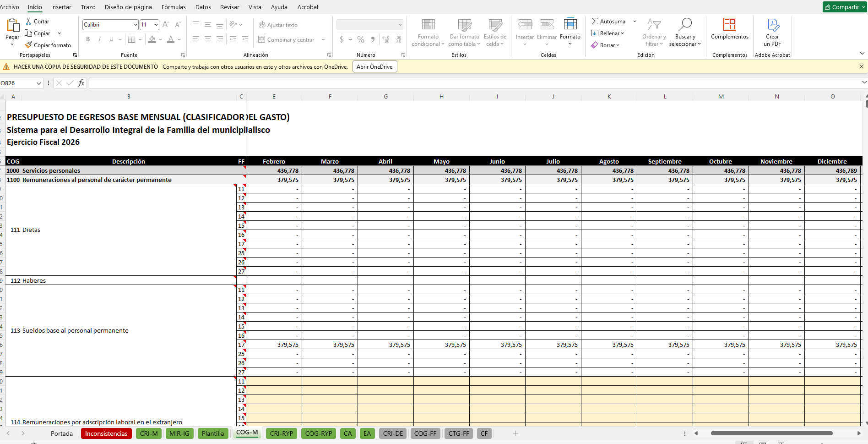
Task: Open the Archivo menu
Action: [9, 7]
